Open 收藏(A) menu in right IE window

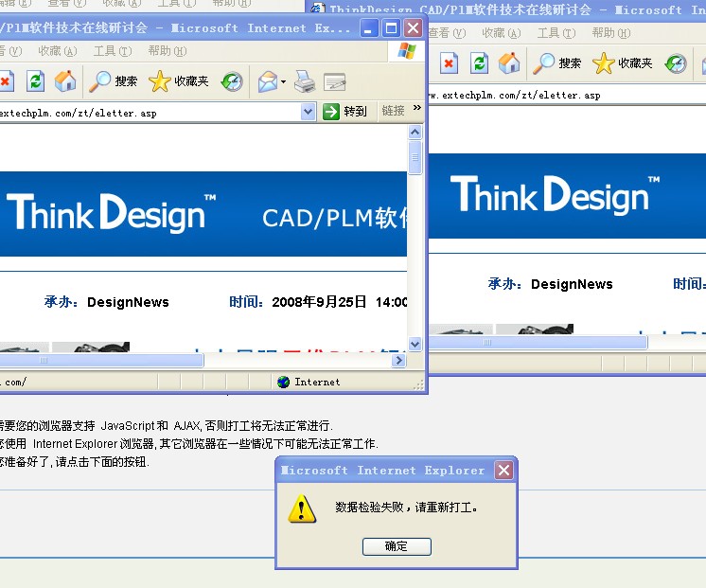pos(502,33)
